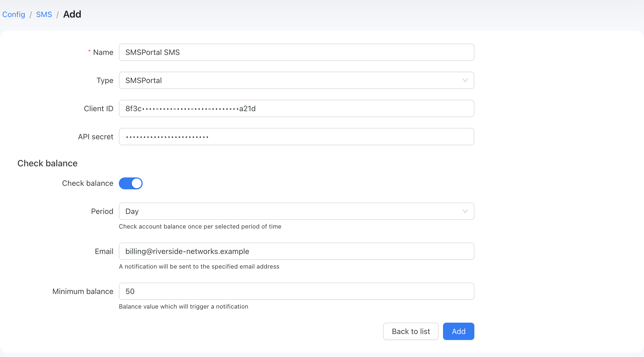Open the Type dropdown showing SMSPortal
The width and height of the screenshot is (644, 357).
pyautogui.click(x=296, y=80)
